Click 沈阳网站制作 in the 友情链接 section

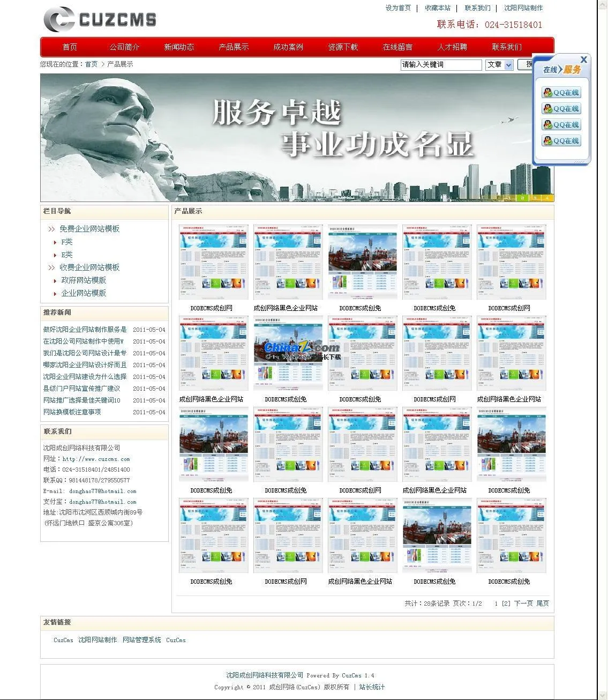(97, 640)
